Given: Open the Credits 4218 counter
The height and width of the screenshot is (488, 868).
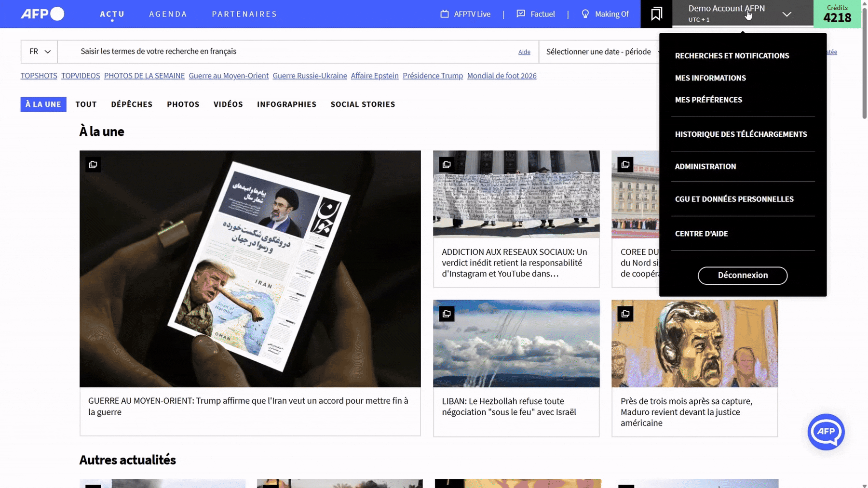Looking at the screenshot, I should click(837, 14).
